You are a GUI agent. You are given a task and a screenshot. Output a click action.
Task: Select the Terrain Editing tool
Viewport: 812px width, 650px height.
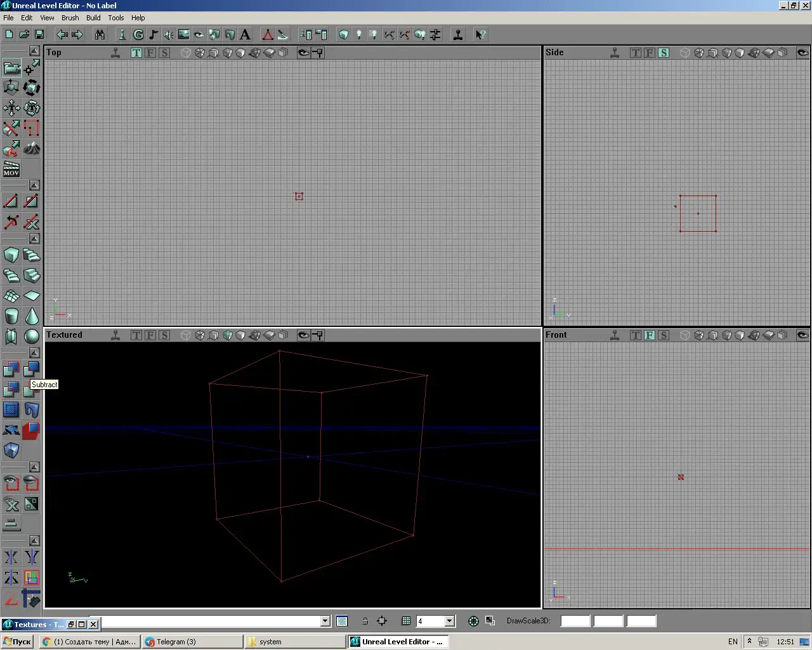pyautogui.click(x=32, y=149)
